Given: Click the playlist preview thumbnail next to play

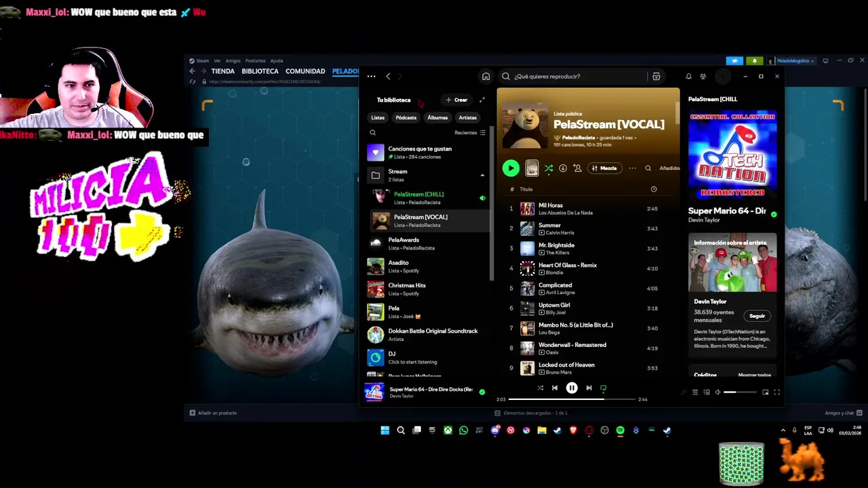Looking at the screenshot, I should [x=532, y=168].
